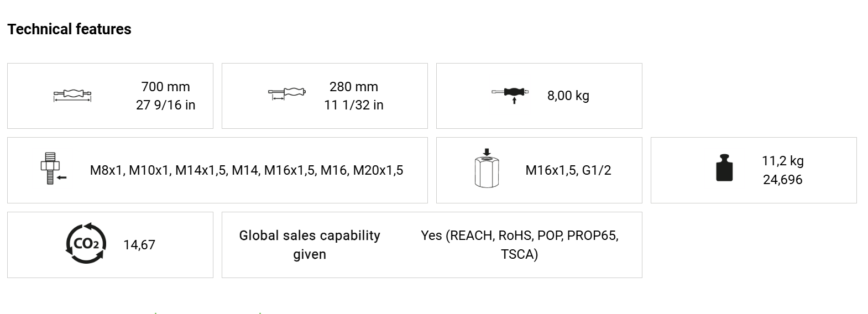Click the Yes (REACH, RoHS, POP) compliance text
Viewport: 868px width, 314px height.
pos(519,244)
